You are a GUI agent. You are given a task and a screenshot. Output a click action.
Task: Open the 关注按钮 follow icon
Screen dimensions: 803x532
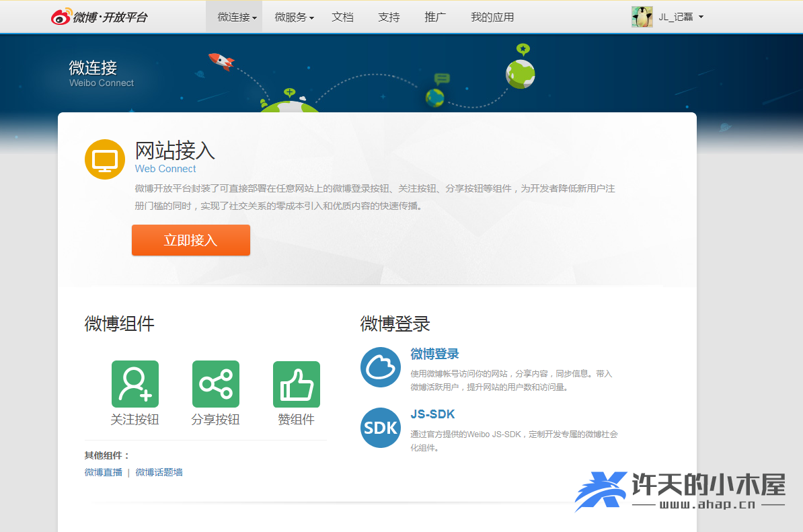pos(135,384)
